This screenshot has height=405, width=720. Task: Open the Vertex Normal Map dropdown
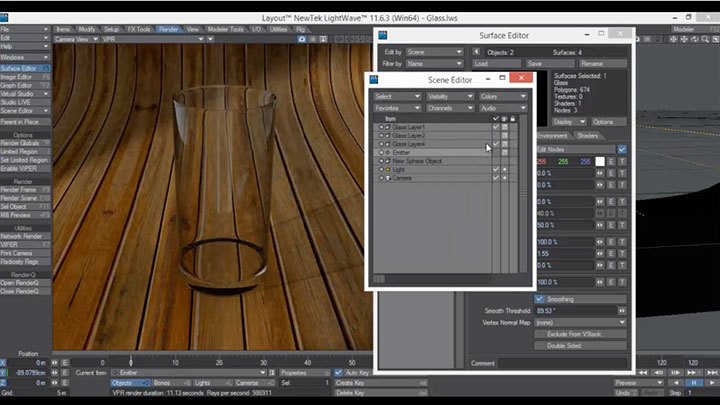coord(580,323)
